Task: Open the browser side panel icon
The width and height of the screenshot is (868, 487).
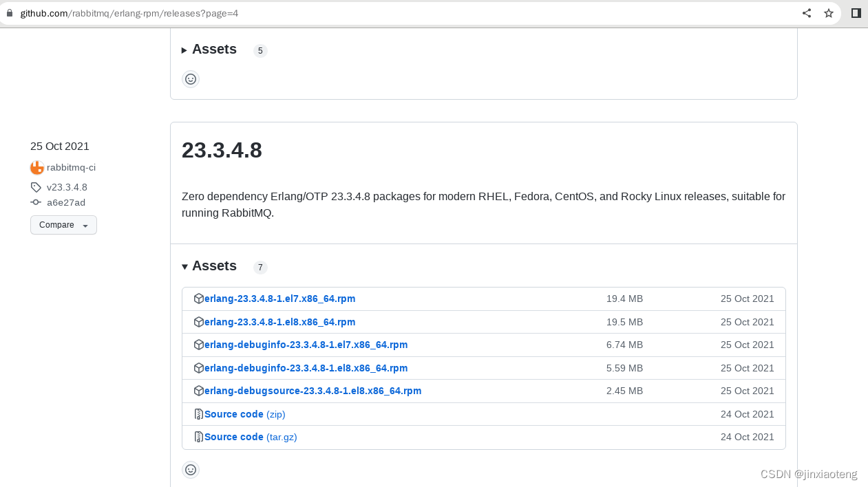Action: pyautogui.click(x=856, y=13)
